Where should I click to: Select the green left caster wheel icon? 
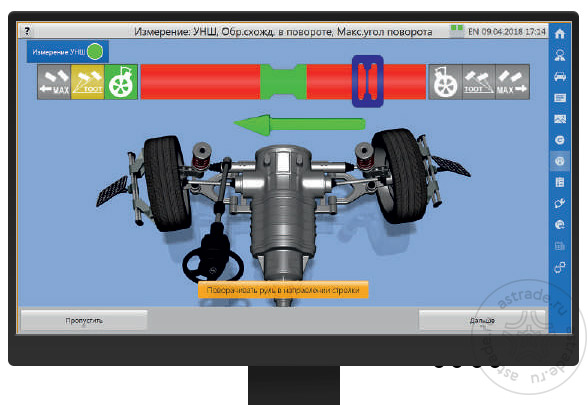tap(121, 82)
